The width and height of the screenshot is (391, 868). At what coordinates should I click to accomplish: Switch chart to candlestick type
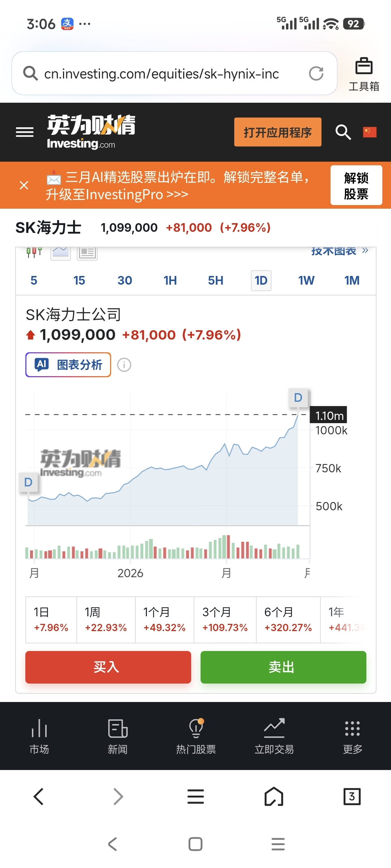click(x=34, y=252)
